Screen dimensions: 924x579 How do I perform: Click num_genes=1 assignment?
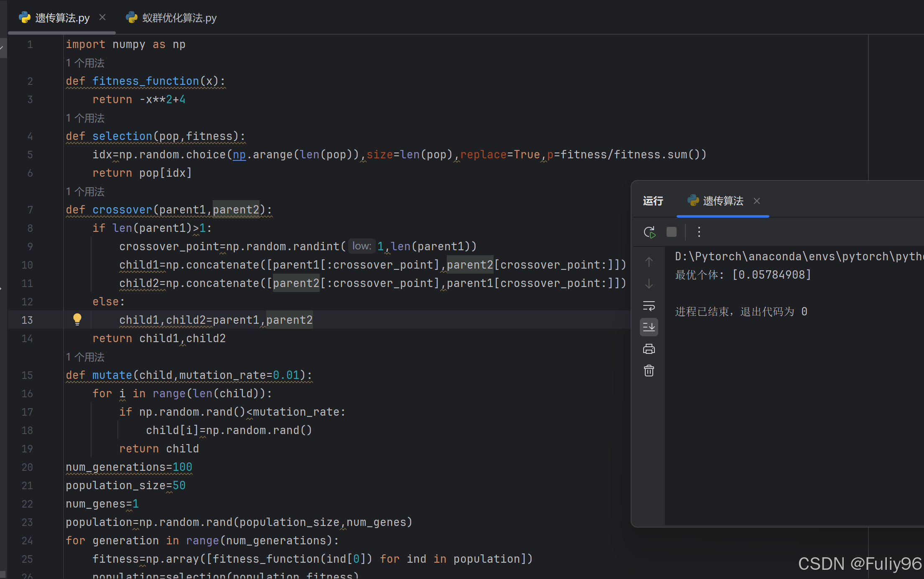102,504
